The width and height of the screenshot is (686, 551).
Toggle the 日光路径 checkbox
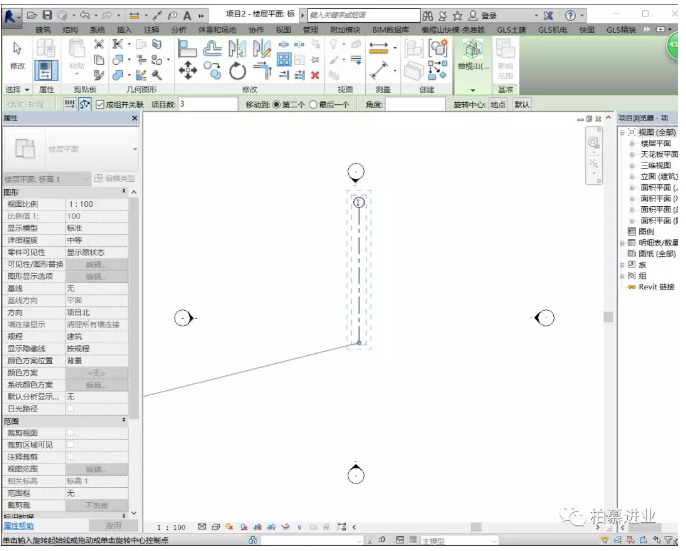[70, 409]
